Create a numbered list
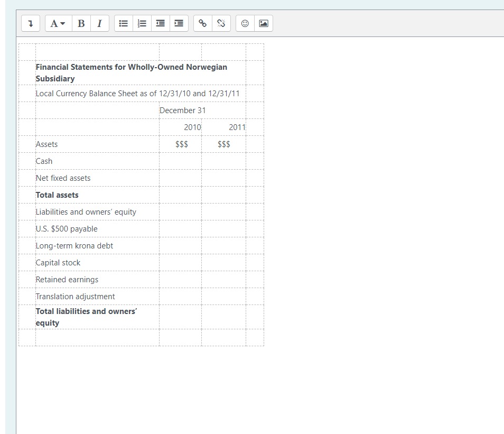504x434 pixels. click(x=142, y=23)
